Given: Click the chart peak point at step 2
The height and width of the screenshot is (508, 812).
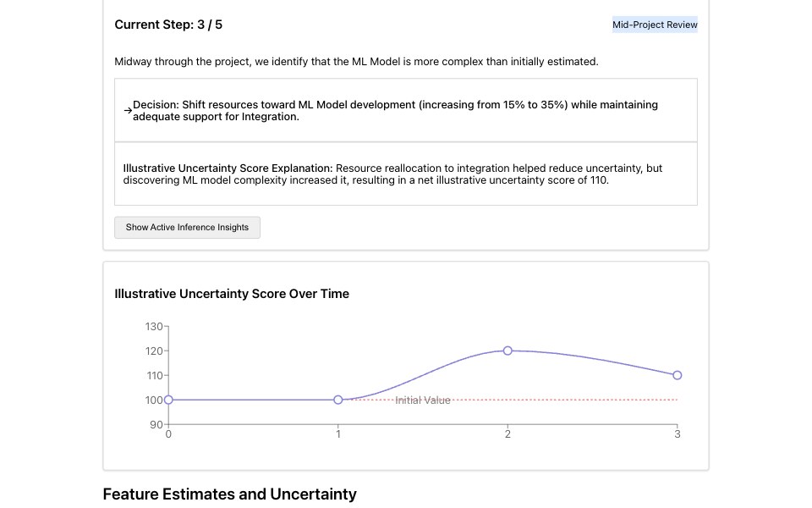Looking at the screenshot, I should coord(507,351).
